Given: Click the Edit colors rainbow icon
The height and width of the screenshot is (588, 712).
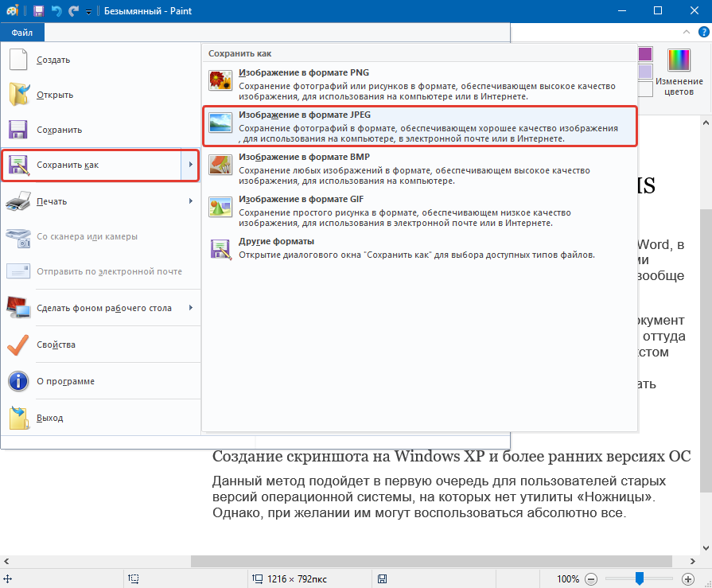Looking at the screenshot, I should tap(679, 60).
